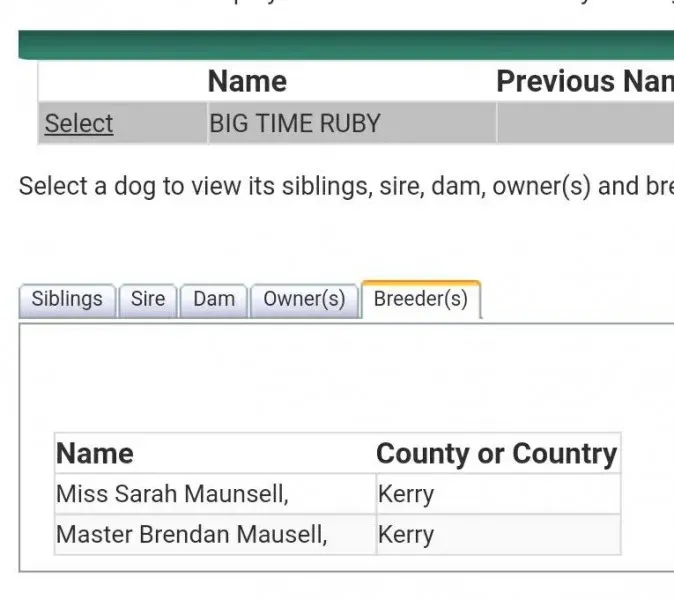Click the Select link for BIG TIME RUBY
Viewport: 674px width, 600px height.
click(x=78, y=124)
